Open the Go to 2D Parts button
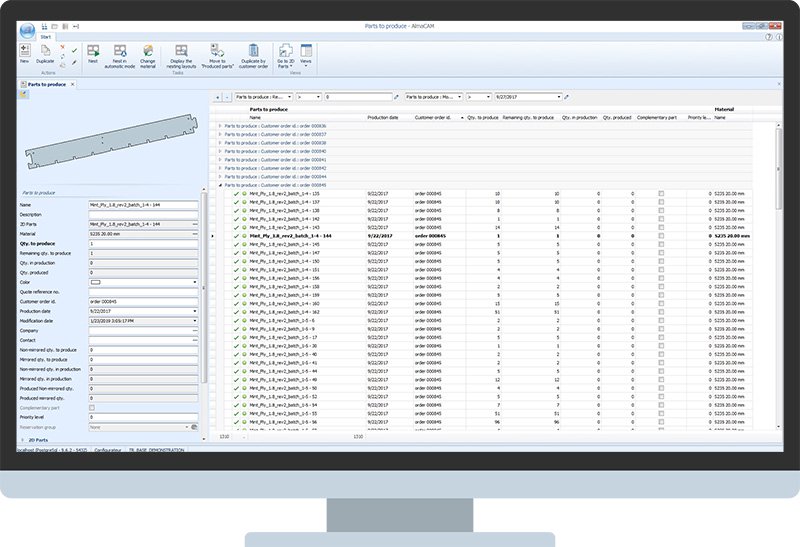Screen dimensions: 800x547 285,54
